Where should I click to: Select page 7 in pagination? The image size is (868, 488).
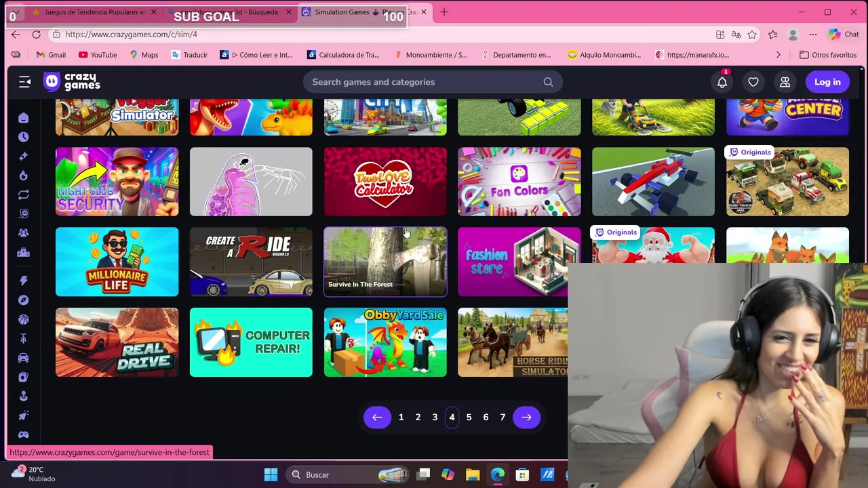(502, 418)
